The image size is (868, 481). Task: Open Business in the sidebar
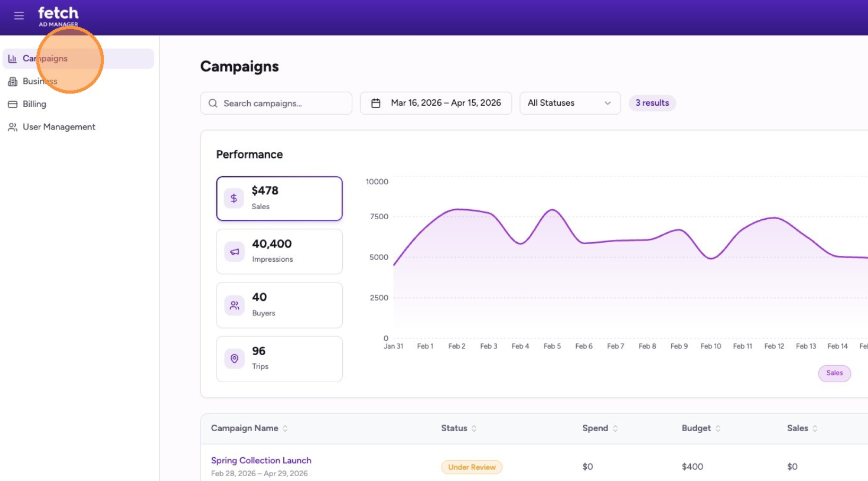79,81
